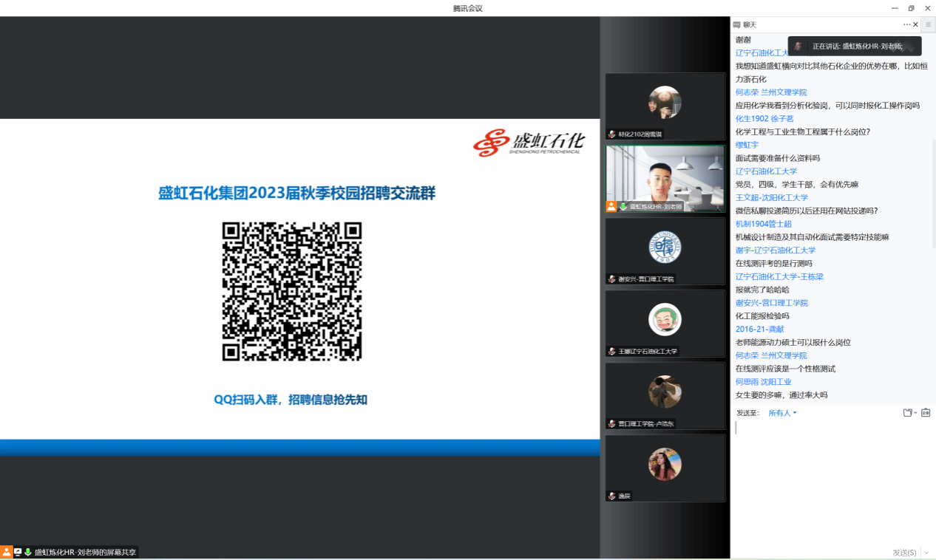Image resolution: width=936 pixels, height=560 pixels.
Task: Click the message 报就完了哈哈哈
Action: pyautogui.click(x=762, y=290)
